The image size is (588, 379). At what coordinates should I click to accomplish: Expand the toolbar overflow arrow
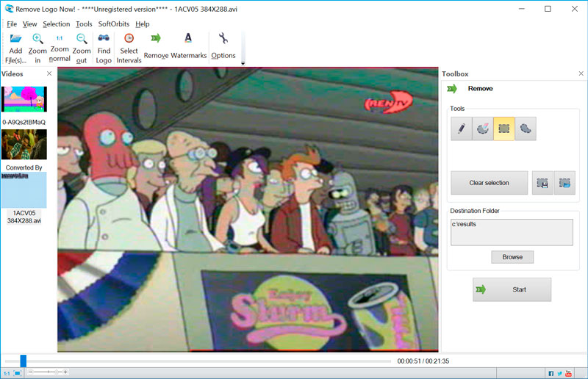tap(243, 63)
